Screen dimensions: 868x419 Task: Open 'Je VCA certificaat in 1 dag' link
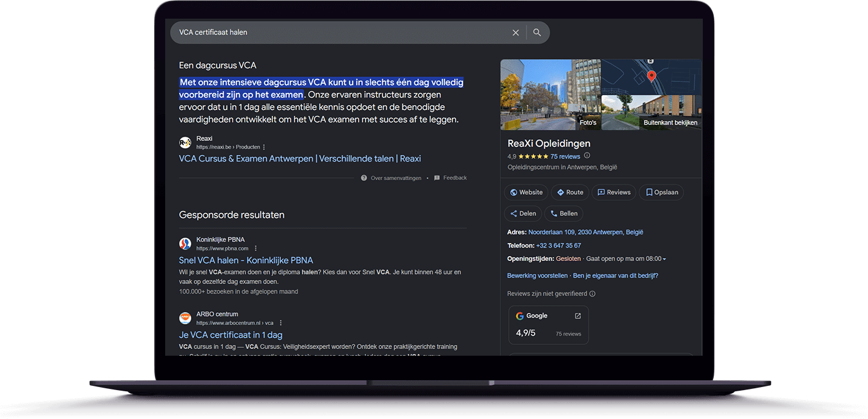(x=230, y=335)
